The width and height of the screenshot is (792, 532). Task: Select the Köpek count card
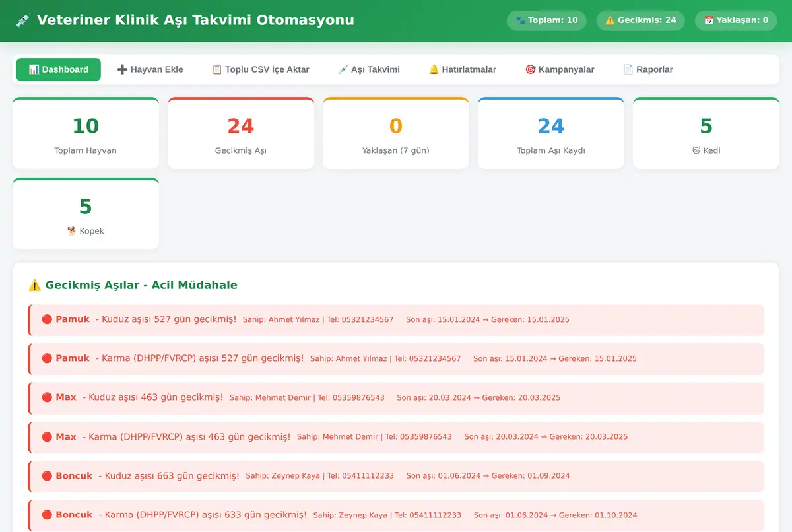pyautogui.click(x=86, y=214)
